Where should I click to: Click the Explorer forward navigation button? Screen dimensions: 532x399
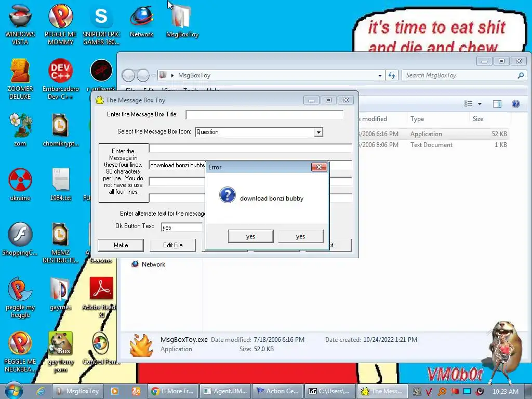coord(143,75)
